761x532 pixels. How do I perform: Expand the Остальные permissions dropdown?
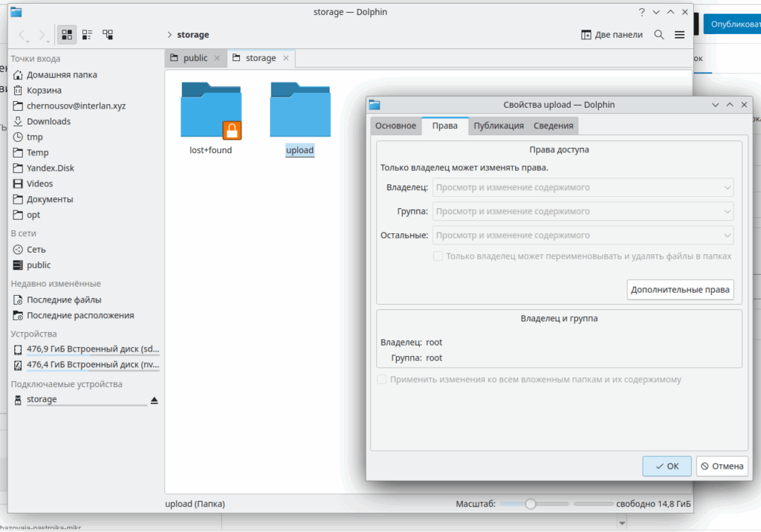583,236
